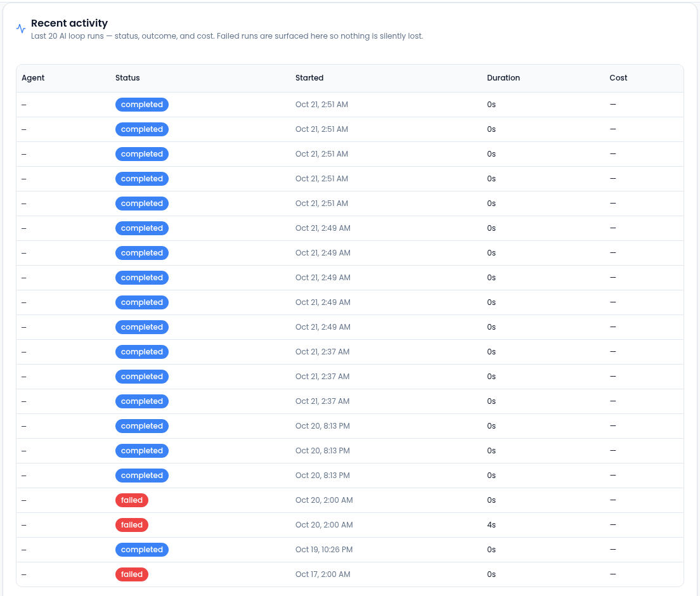Image resolution: width=700 pixels, height=596 pixels.
Task: Click the 0s duration in the Oct 19 row
Action: coord(491,550)
